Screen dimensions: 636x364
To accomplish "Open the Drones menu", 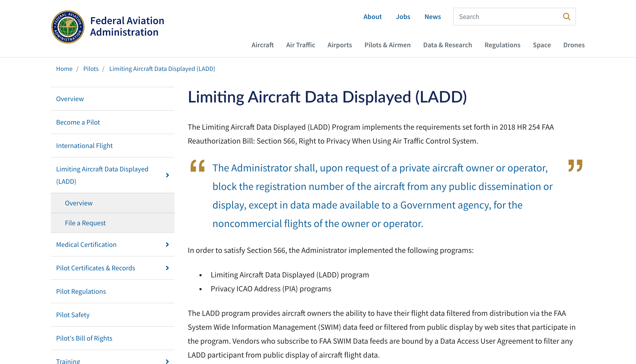I will (x=574, y=45).
